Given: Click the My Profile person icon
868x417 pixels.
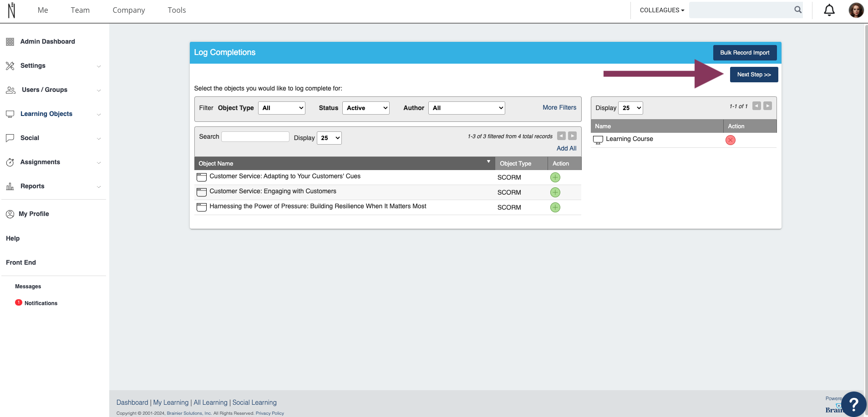Looking at the screenshot, I should tap(10, 214).
